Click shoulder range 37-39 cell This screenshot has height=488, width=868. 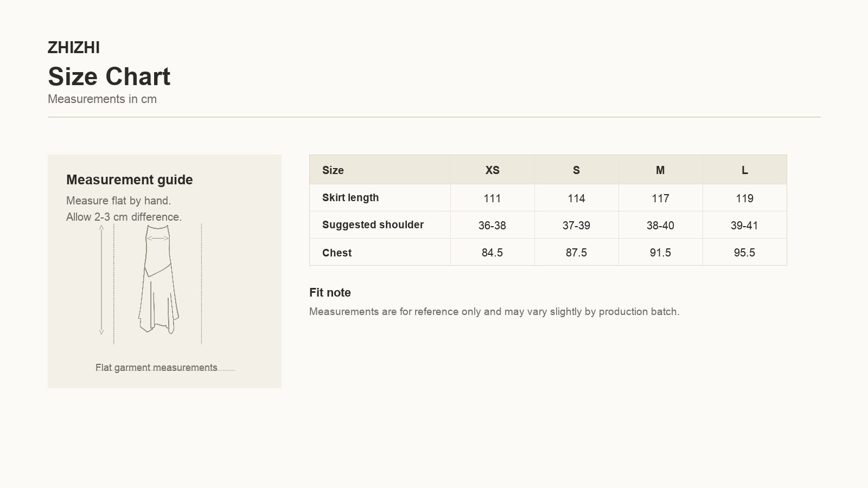point(576,226)
